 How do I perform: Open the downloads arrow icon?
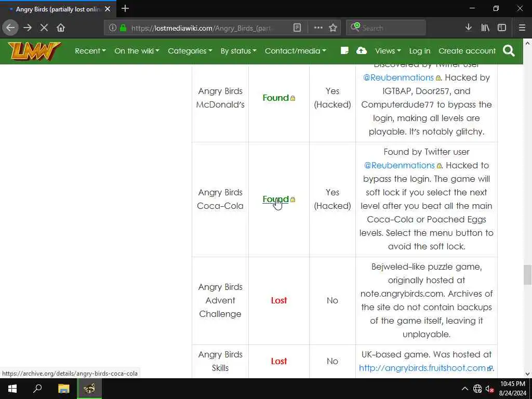click(x=469, y=28)
